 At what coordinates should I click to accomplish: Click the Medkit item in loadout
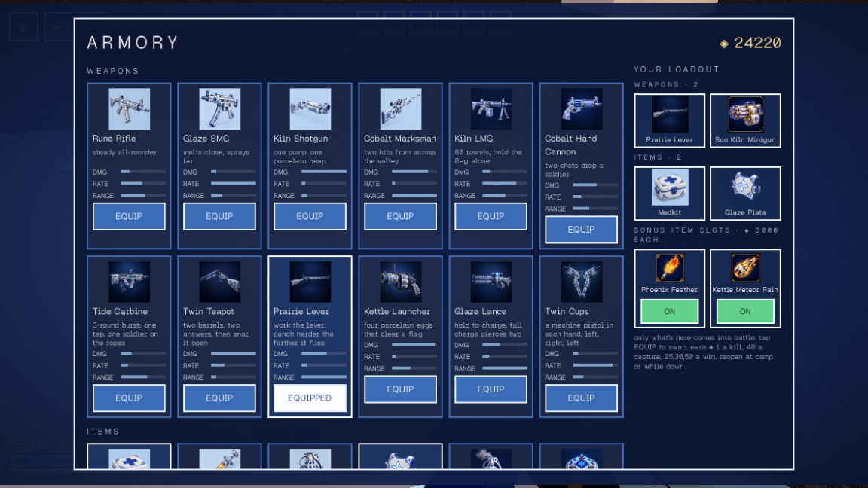pos(669,193)
